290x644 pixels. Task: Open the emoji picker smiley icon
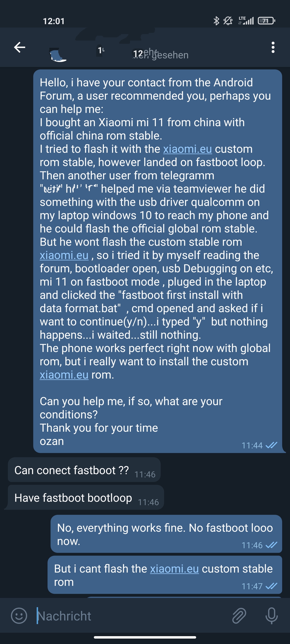(x=19, y=616)
